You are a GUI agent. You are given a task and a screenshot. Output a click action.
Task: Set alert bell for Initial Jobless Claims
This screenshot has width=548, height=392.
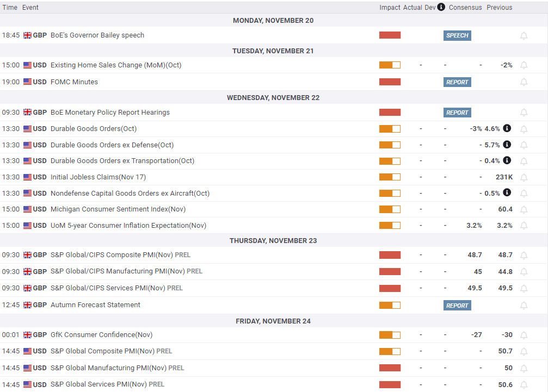coord(524,177)
